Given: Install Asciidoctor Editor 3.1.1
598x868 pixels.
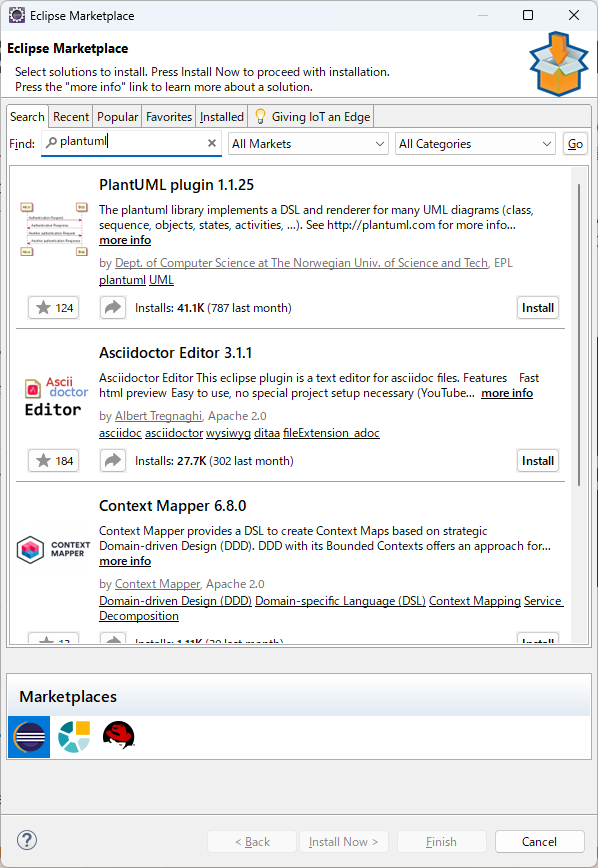Looking at the screenshot, I should point(538,461).
